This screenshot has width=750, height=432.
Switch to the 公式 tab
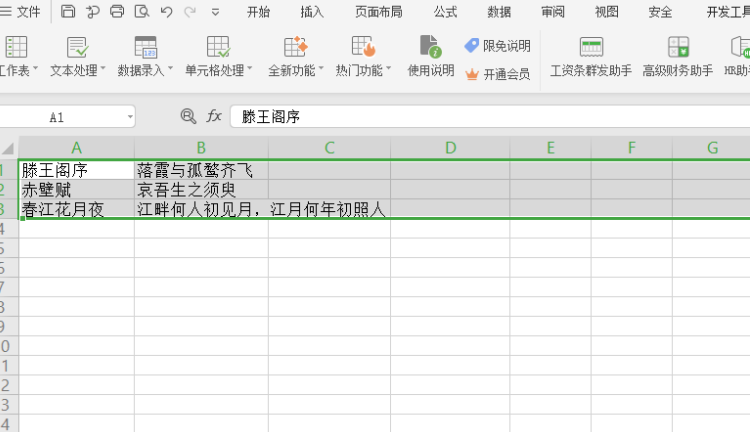pos(445,12)
